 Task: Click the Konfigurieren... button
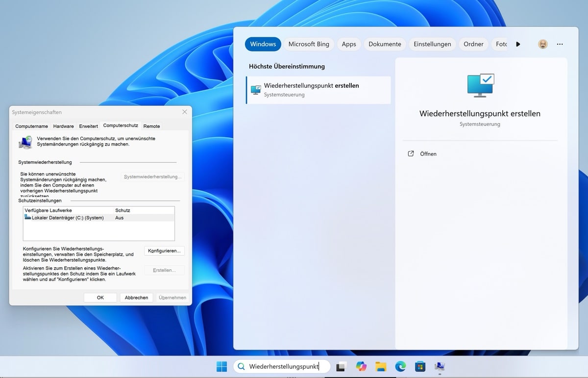[x=164, y=251]
